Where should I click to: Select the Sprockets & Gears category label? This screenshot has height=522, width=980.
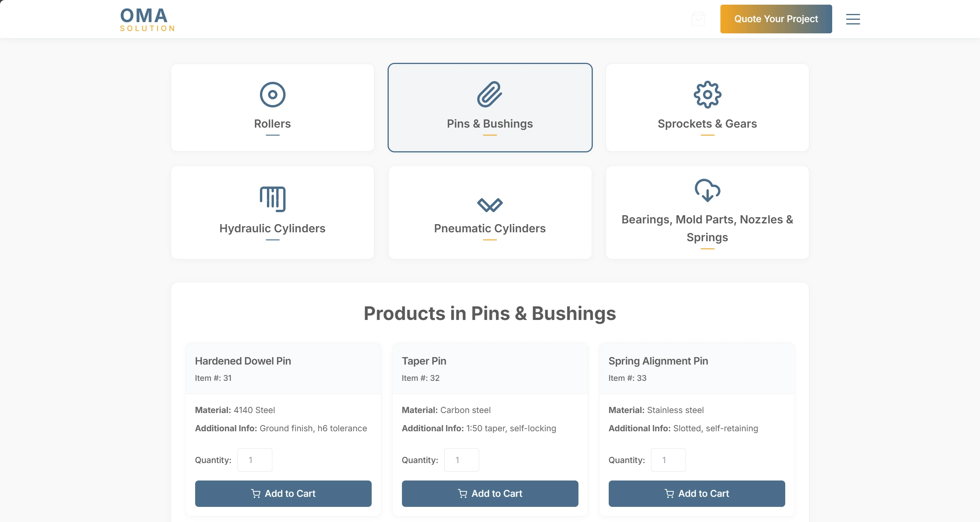click(x=707, y=124)
